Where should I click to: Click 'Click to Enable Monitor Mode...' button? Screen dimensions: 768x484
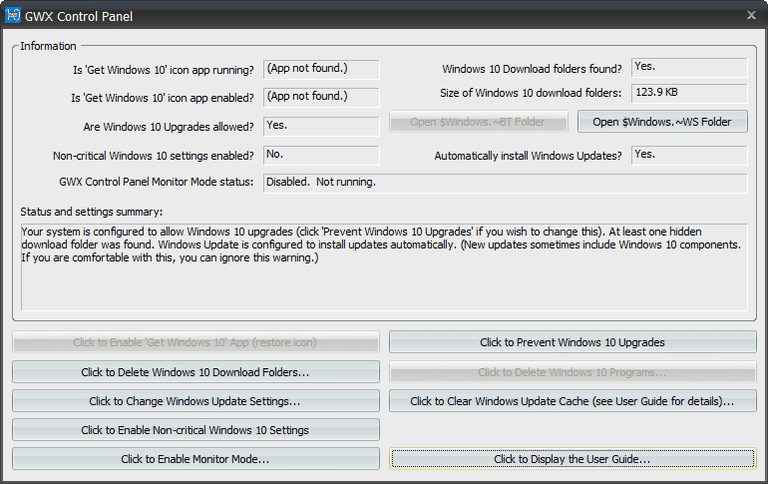195,459
